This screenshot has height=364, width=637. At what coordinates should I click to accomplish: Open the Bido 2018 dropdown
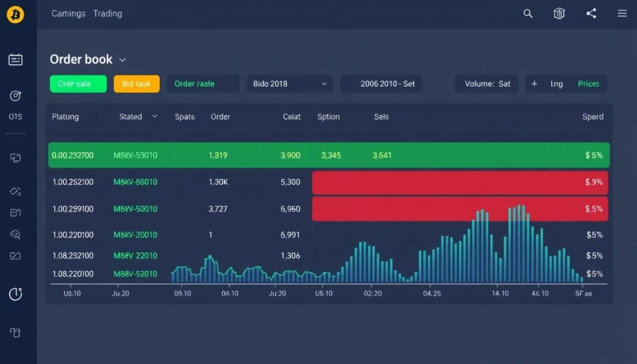coord(289,83)
